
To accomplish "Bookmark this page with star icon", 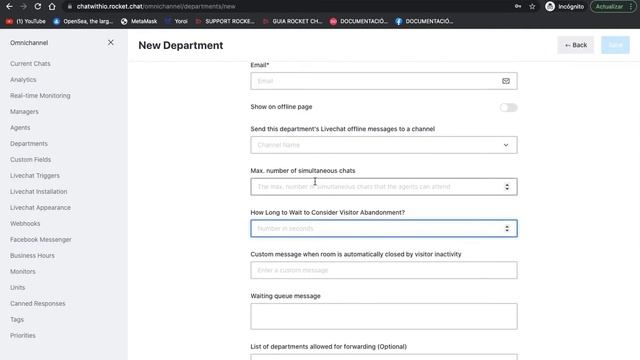I will [x=532, y=7].
